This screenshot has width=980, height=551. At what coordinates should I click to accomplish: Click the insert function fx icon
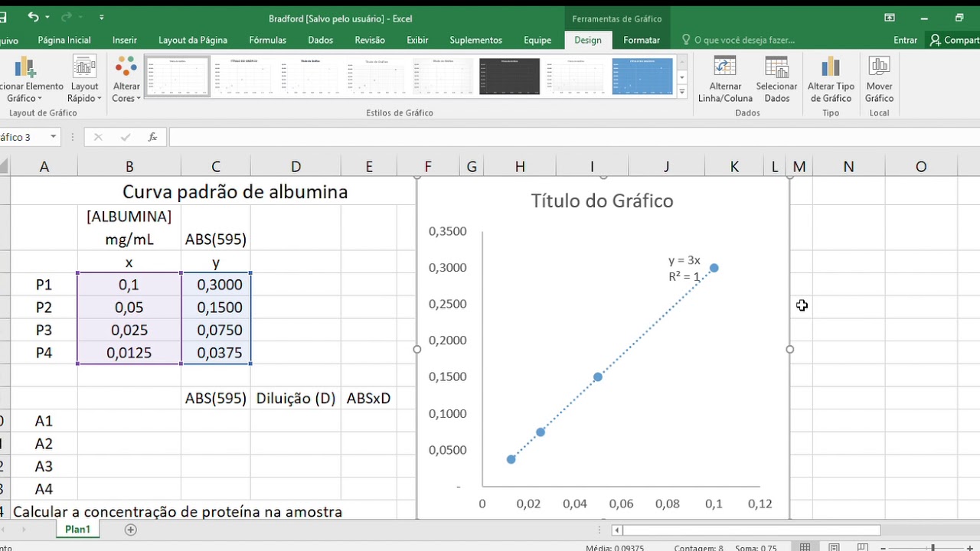point(152,137)
